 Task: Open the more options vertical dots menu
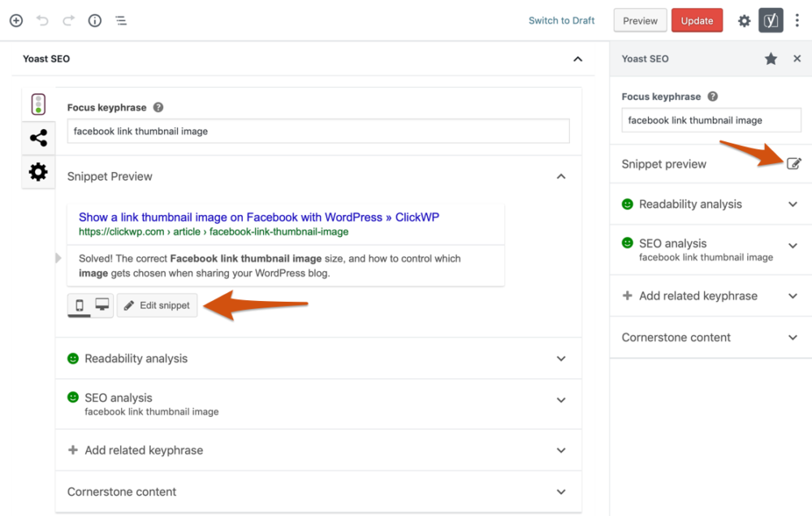(797, 21)
